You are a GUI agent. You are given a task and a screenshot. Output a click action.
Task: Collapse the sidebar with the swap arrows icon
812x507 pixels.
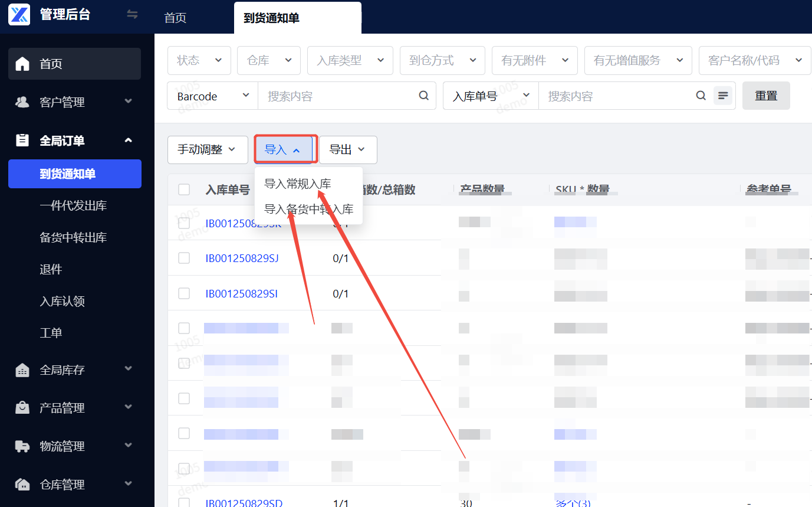coord(133,14)
